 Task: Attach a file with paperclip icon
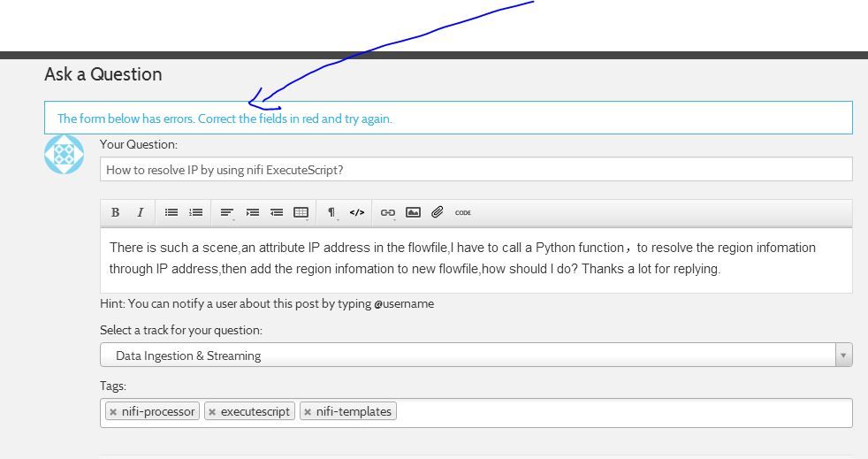coord(438,212)
